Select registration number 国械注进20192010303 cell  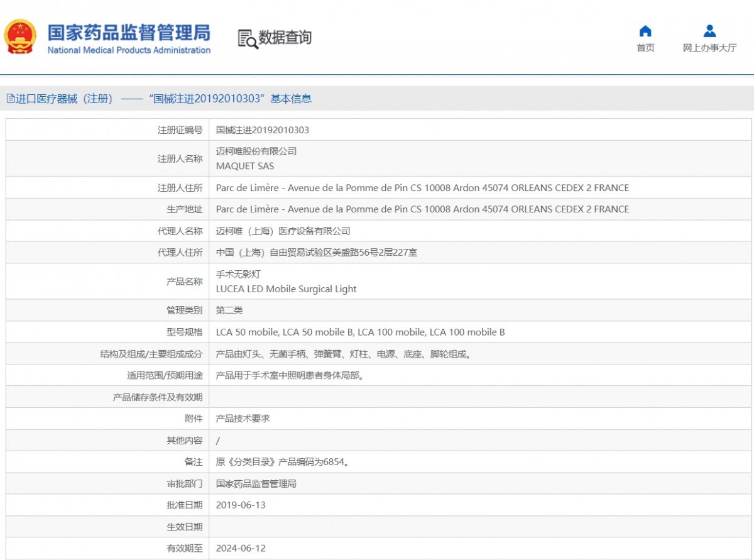[263, 130]
